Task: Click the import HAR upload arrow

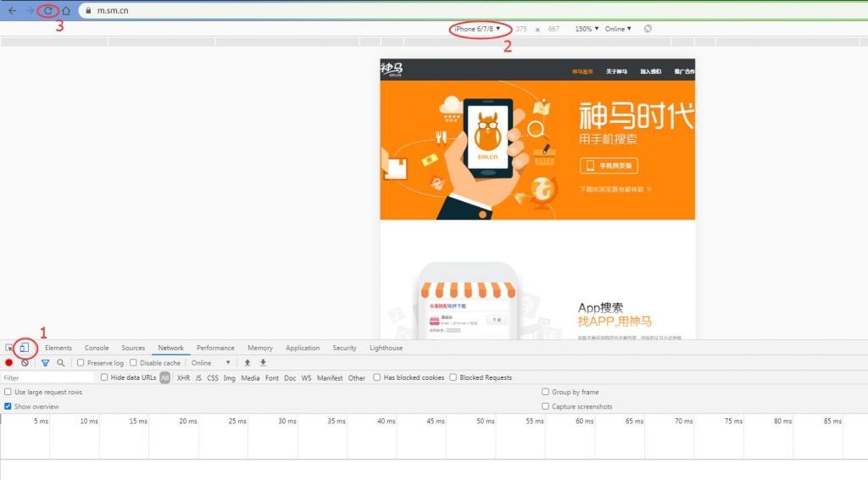Action: point(248,363)
